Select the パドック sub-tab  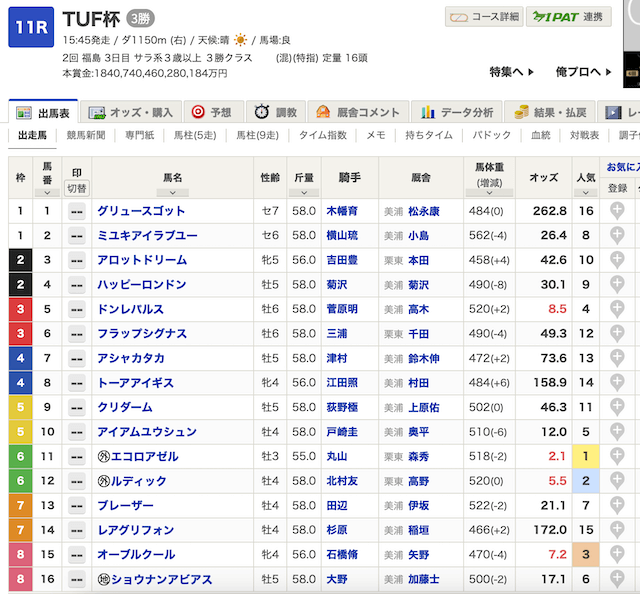(491, 135)
